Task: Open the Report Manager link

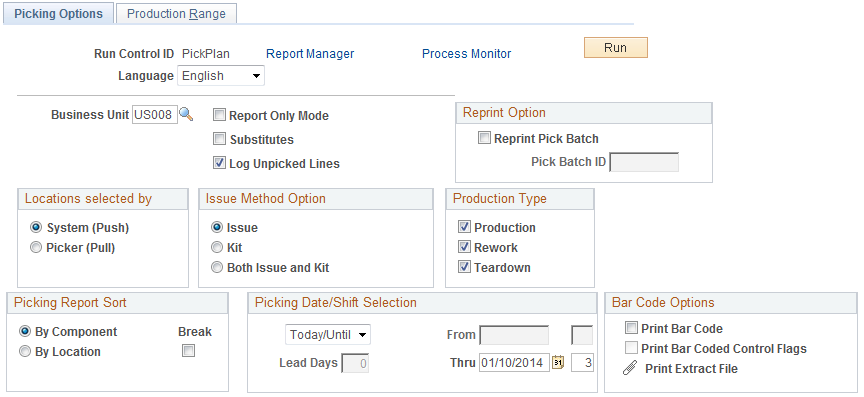Action: click(310, 54)
